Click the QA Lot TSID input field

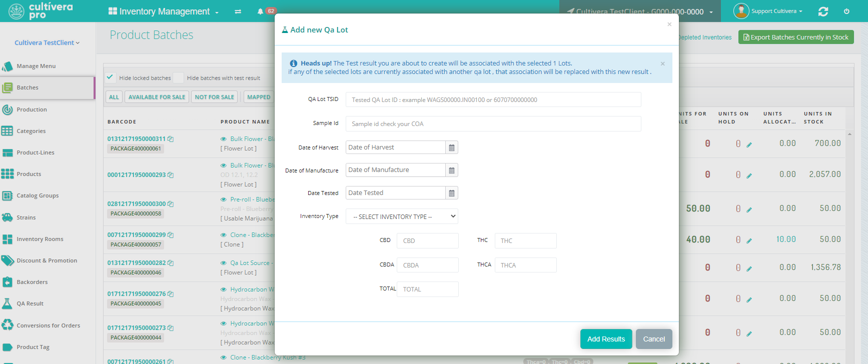[x=493, y=99]
